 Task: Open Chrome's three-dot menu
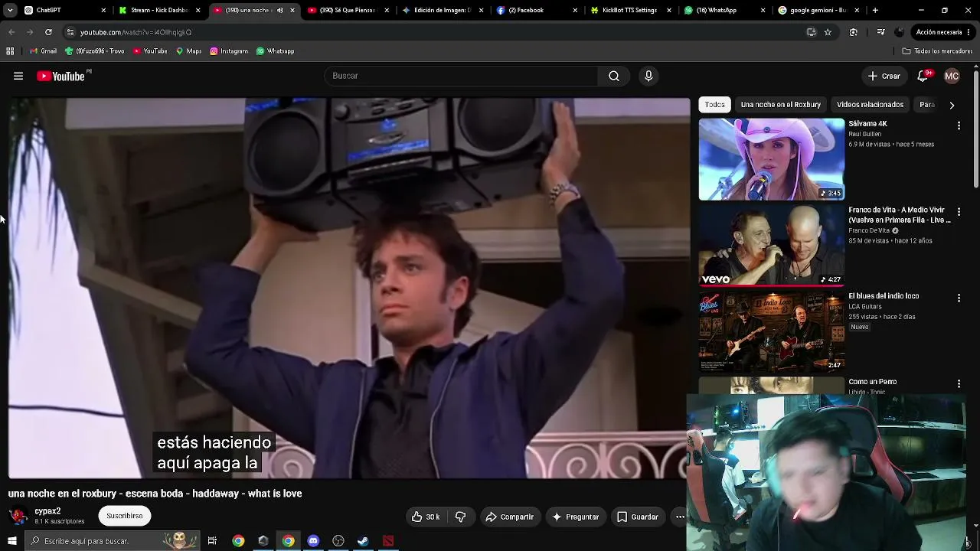969,32
